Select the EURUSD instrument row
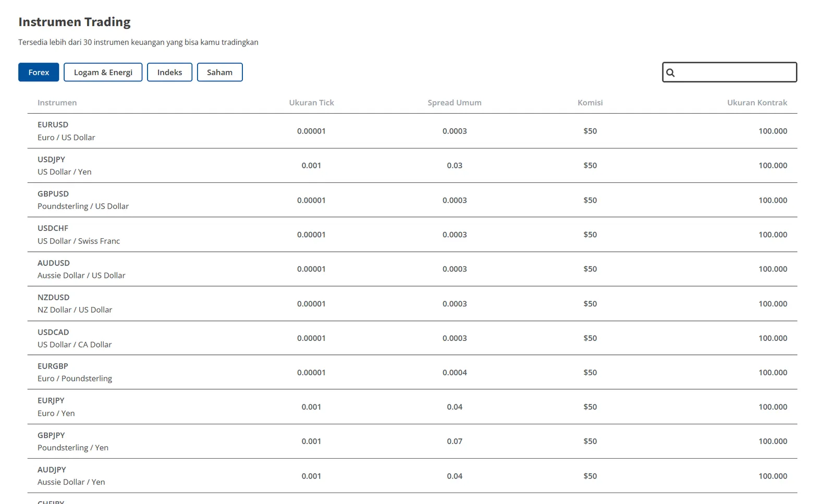The image size is (834, 504). point(412,131)
